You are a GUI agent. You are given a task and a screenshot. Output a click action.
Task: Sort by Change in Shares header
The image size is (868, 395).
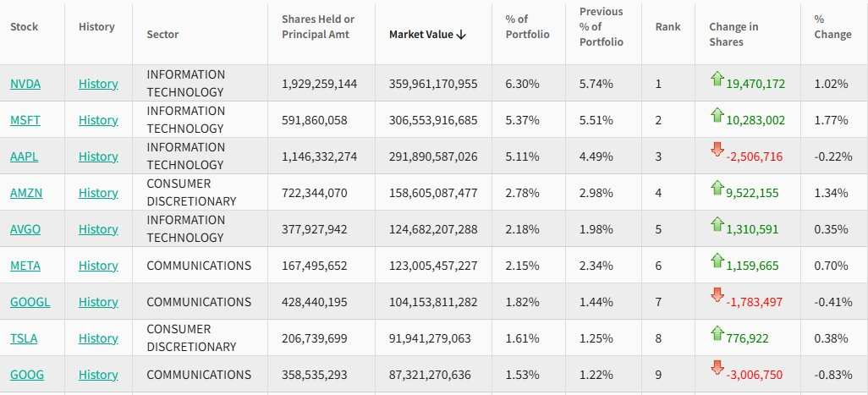point(733,34)
